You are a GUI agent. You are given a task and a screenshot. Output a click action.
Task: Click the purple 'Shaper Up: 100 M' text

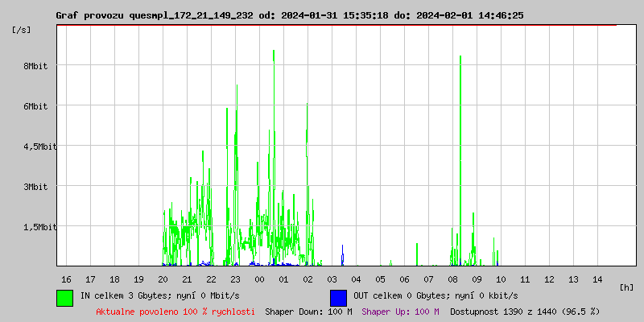[400, 312]
